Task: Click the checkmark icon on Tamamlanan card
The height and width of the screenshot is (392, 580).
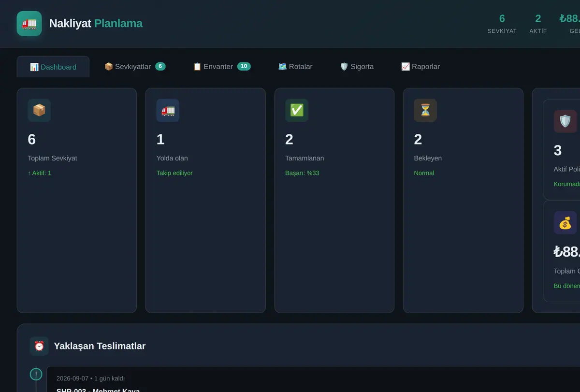Action: tap(297, 110)
